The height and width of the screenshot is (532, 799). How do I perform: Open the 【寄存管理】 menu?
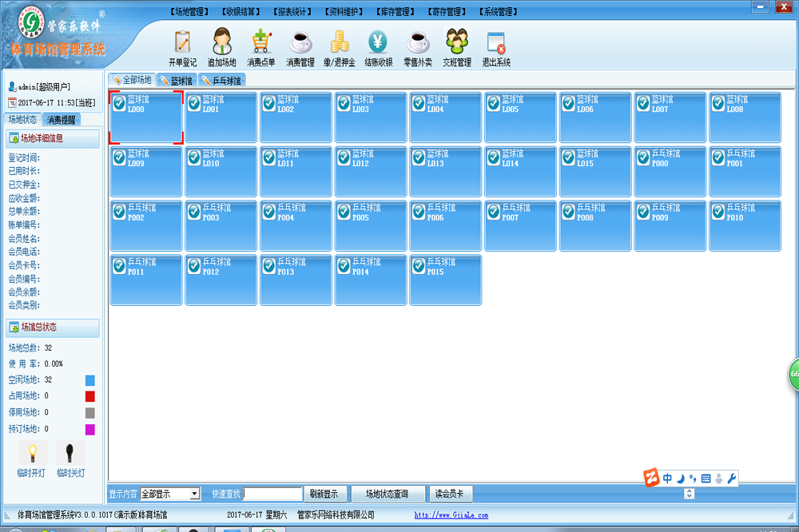tap(447, 12)
